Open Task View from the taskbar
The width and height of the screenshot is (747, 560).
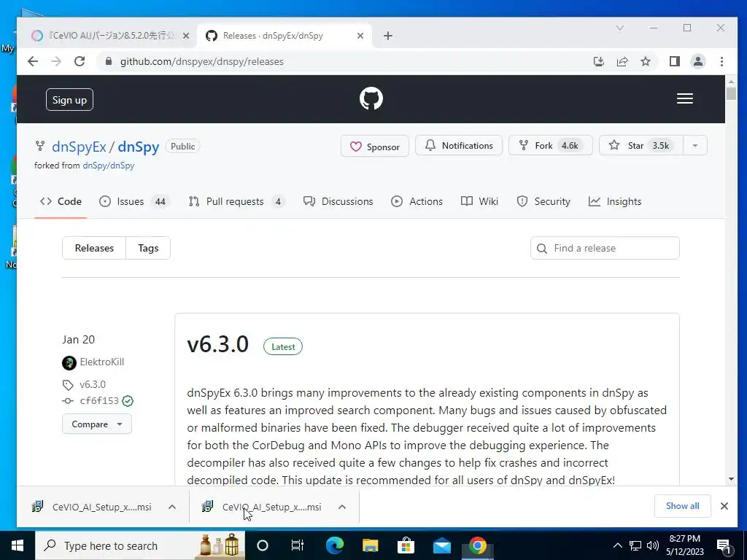coord(298,545)
